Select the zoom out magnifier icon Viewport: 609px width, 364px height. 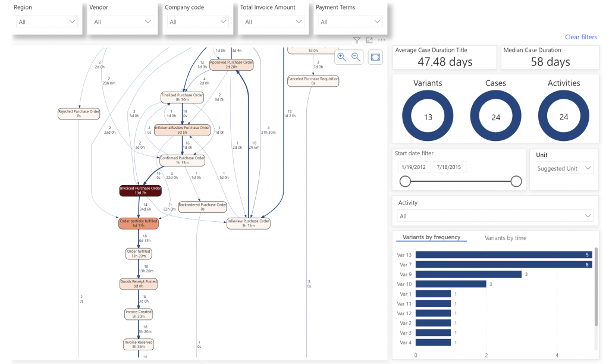point(356,57)
